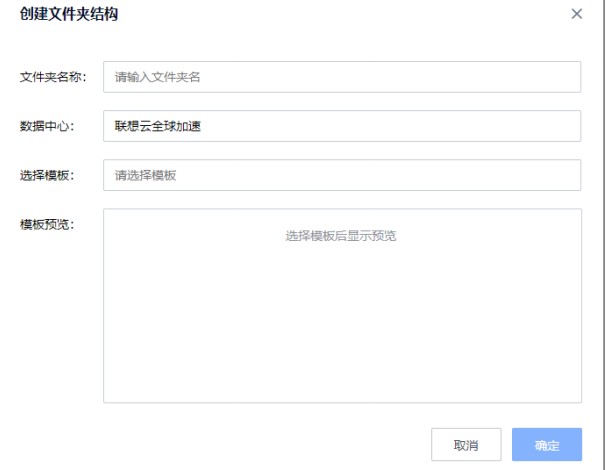607x470 pixels.
Task: Click the 模板预览 label
Action: tap(47, 223)
